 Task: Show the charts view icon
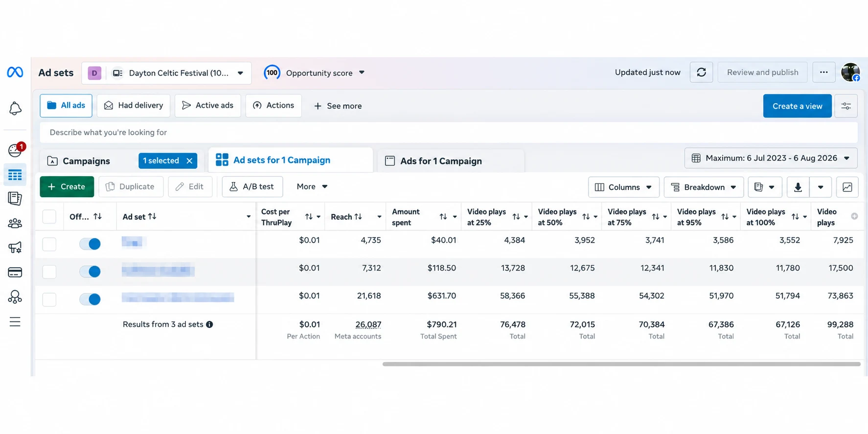[847, 187]
